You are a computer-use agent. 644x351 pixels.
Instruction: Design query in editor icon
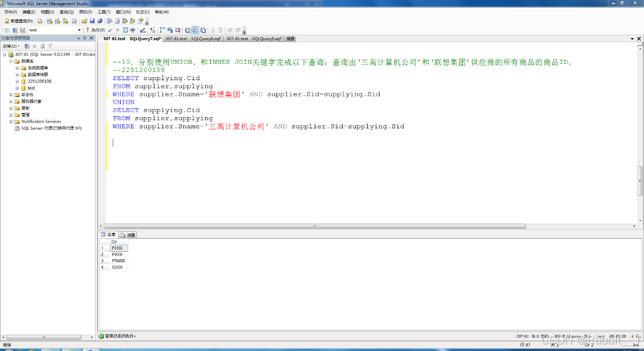click(x=143, y=30)
